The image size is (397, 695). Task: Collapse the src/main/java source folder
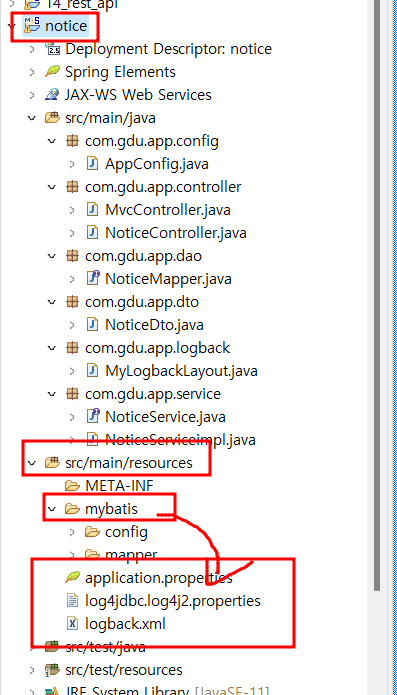click(x=32, y=118)
